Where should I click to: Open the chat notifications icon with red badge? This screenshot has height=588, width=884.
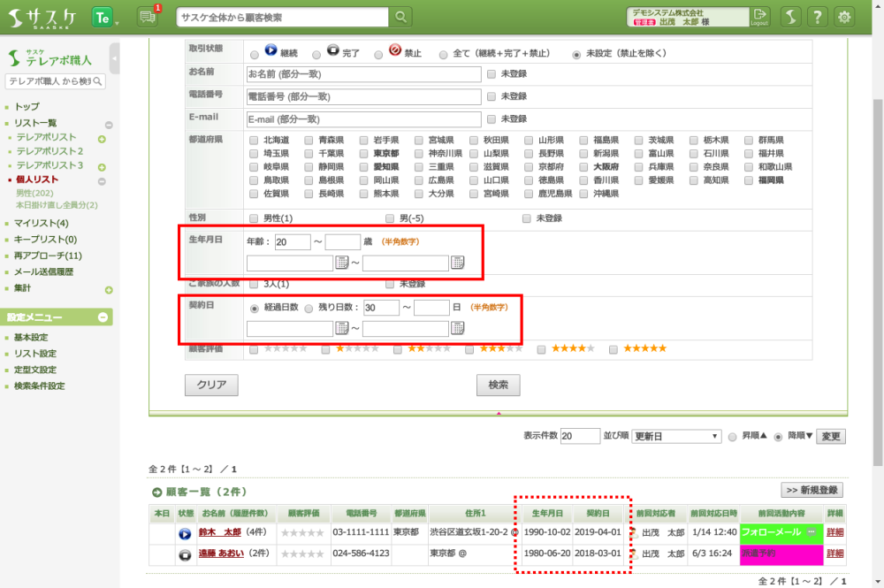click(148, 17)
